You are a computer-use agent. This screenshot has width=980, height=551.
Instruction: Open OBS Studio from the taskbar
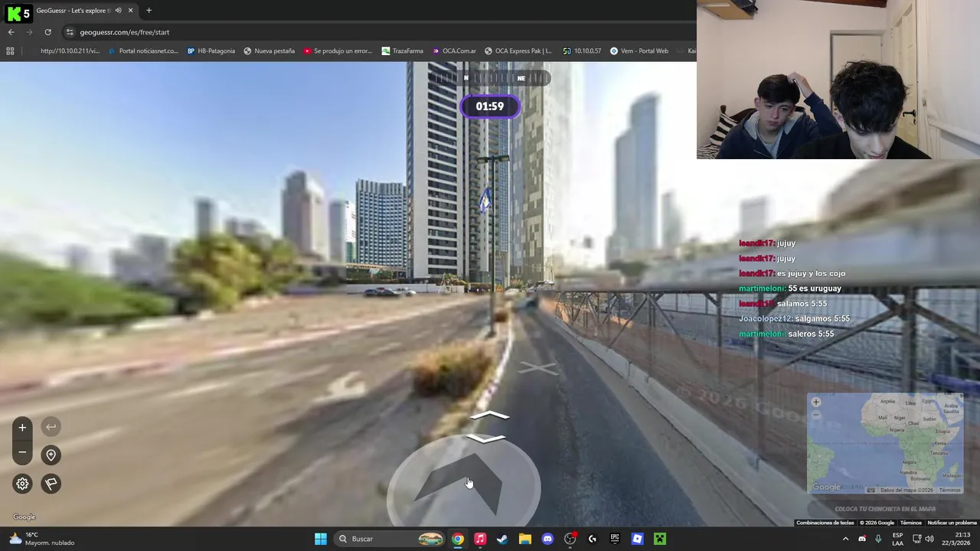click(x=570, y=539)
